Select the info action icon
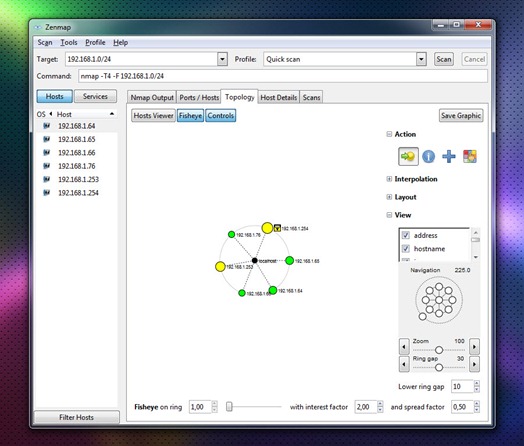Viewport: 524px width, 446px height. pyautogui.click(x=428, y=156)
